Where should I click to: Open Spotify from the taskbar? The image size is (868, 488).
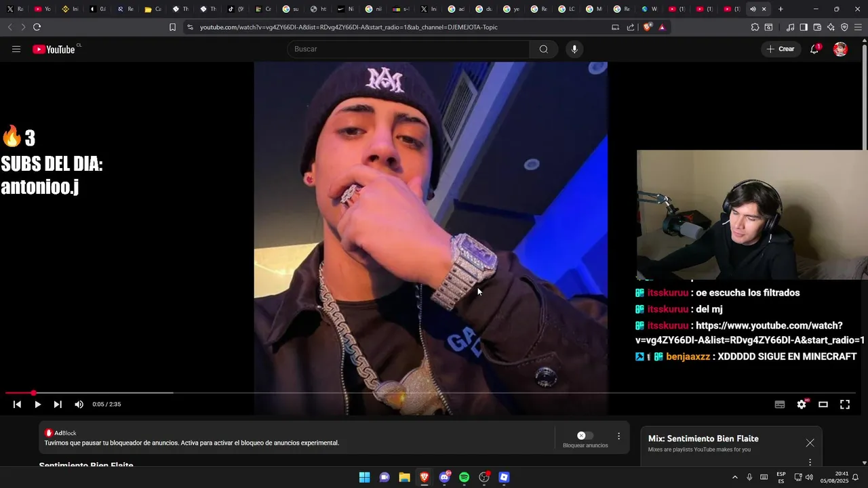[465, 477]
